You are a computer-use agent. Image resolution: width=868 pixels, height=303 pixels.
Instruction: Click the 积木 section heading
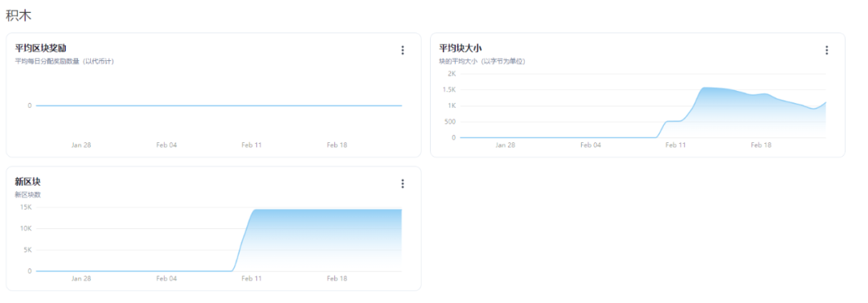pyautogui.click(x=18, y=15)
